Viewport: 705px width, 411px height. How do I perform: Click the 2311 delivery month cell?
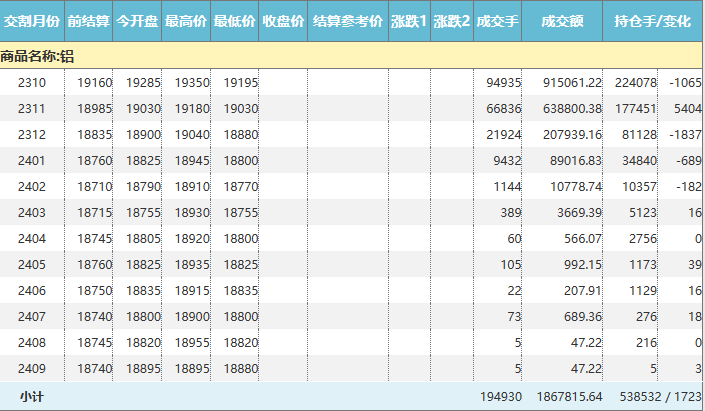pos(32,108)
